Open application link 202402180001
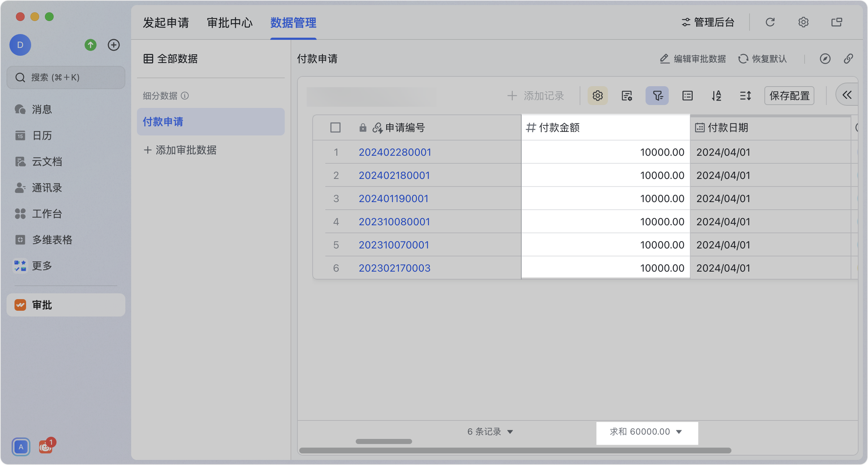This screenshot has height=465, width=868. click(394, 175)
